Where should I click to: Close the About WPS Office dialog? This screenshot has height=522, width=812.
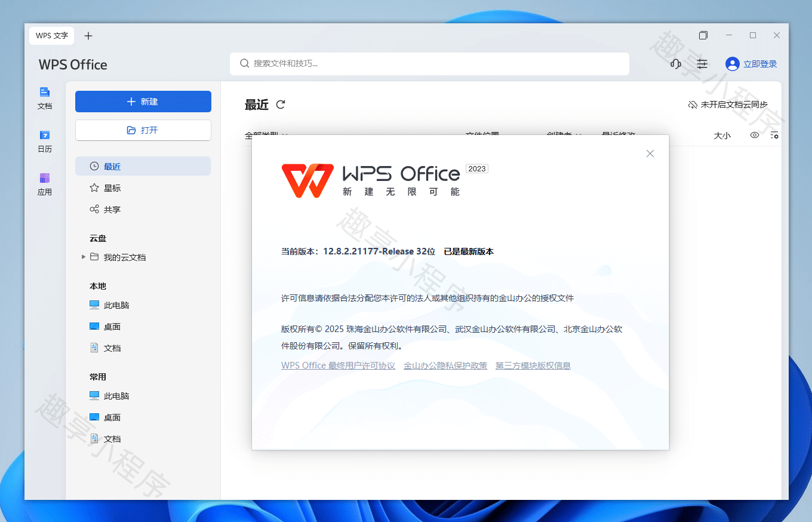(650, 153)
